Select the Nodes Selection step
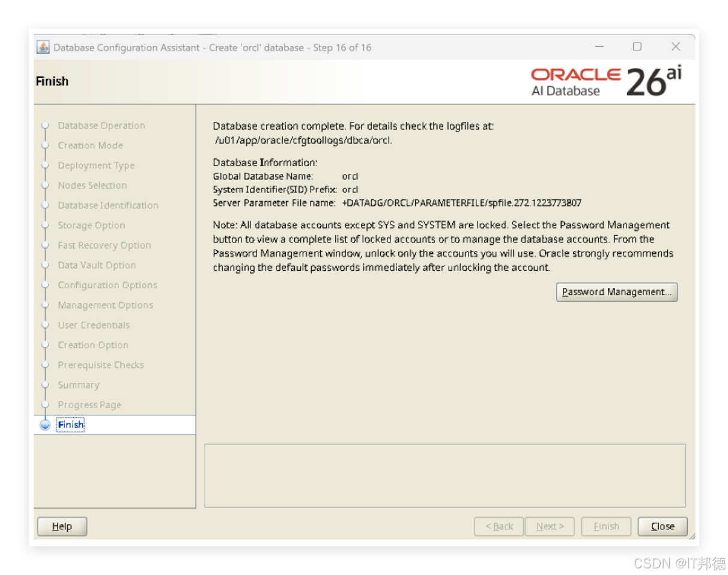 click(92, 185)
